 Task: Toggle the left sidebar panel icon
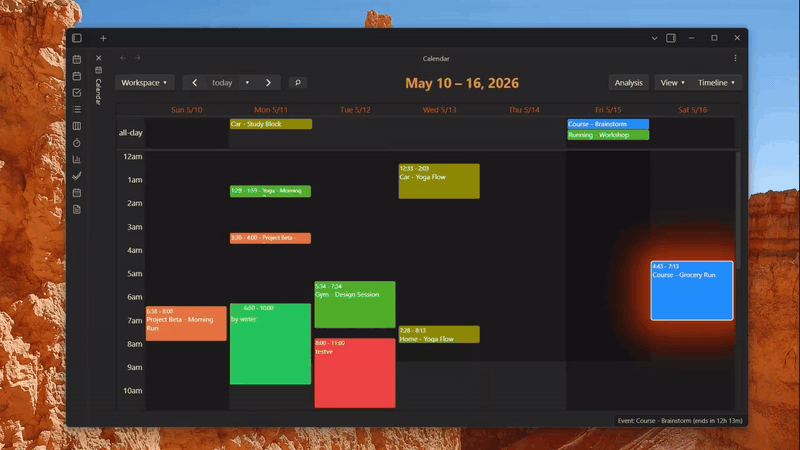[77, 38]
